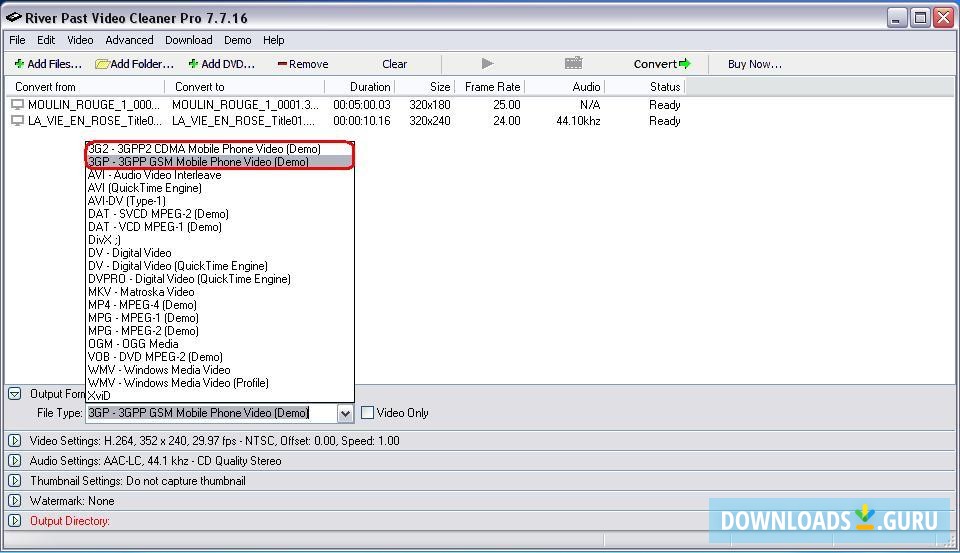
Task: Open the Advanced menu
Action: click(x=129, y=40)
